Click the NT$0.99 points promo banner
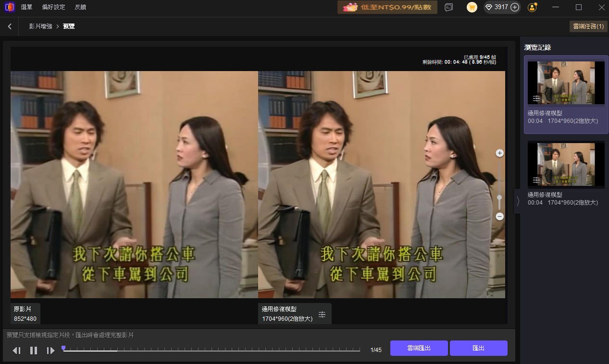Screen dimensions: 609x364 click(x=387, y=7)
